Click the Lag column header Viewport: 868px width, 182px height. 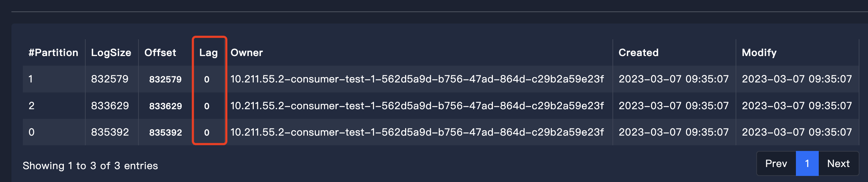click(x=208, y=53)
